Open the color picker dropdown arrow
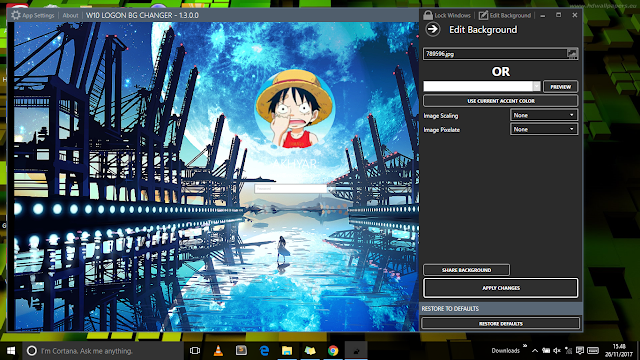This screenshot has height=360, width=640. [x=536, y=86]
